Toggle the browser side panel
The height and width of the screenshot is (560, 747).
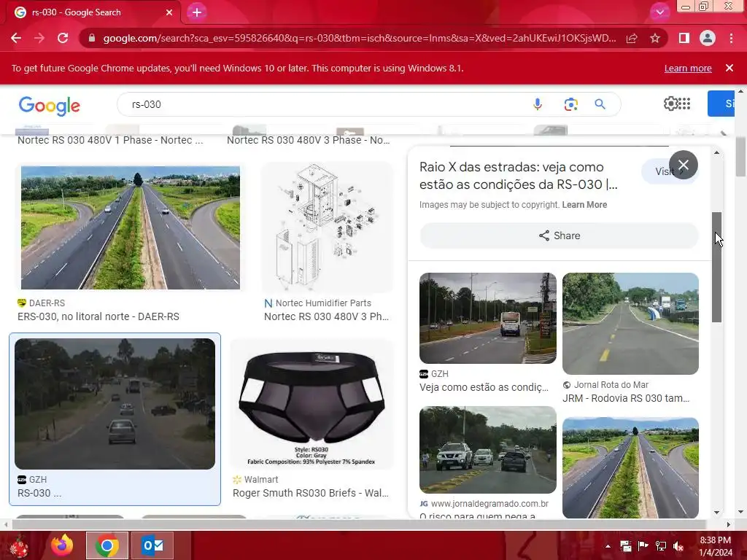(x=684, y=38)
